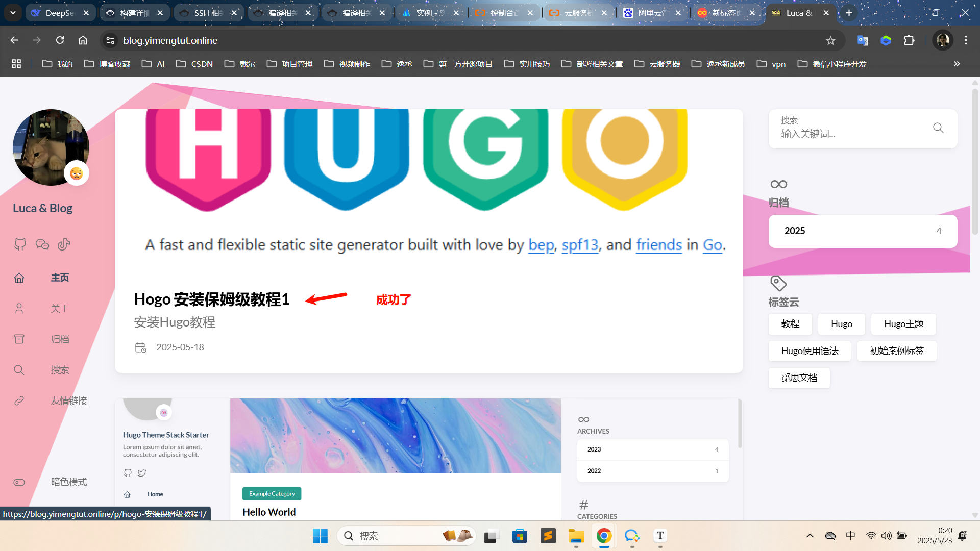Open the TikTok icon link in sidebar
The width and height of the screenshot is (980, 551).
(64, 244)
